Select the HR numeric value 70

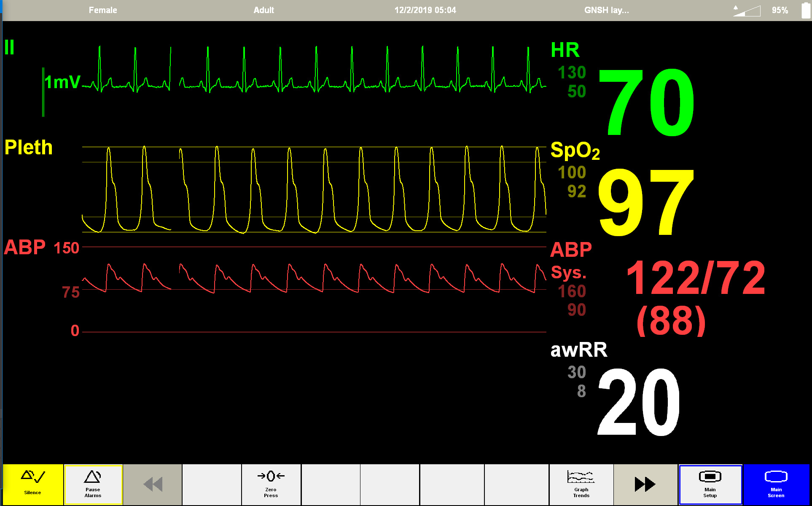(646, 102)
